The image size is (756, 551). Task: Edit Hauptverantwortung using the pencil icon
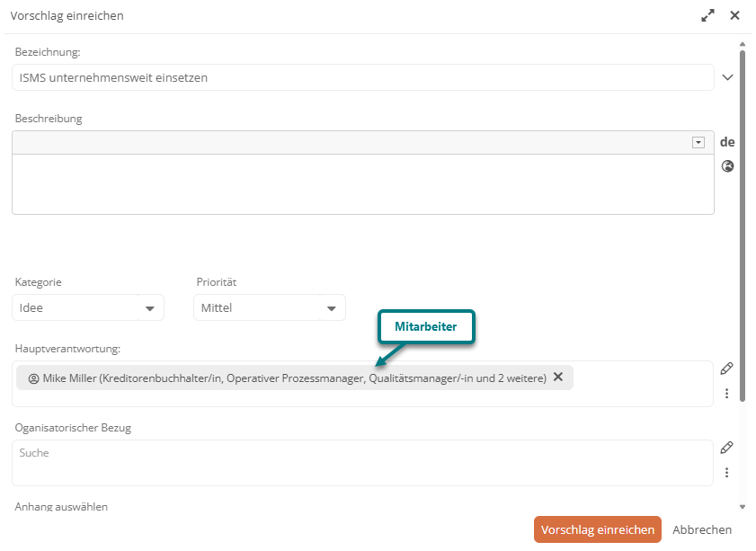point(727,369)
